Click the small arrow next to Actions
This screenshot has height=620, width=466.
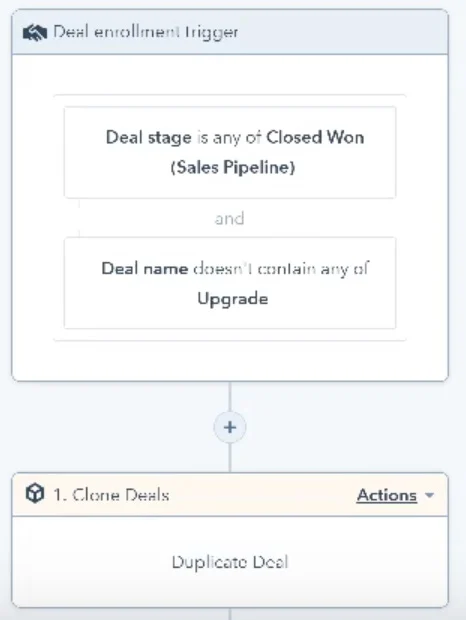[x=429, y=495]
